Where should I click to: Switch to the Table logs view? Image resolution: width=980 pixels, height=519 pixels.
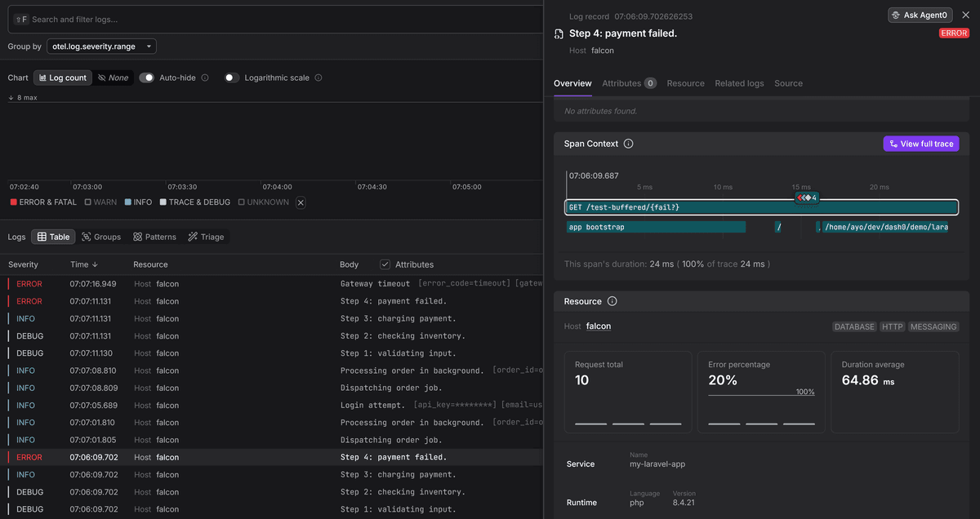pos(54,237)
